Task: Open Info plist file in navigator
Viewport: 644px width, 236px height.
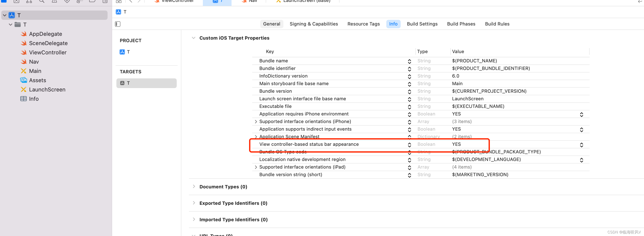Action: (34, 99)
